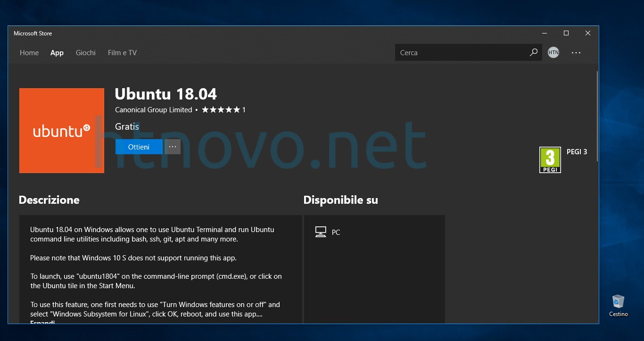Click the review count link showing 1

pos(245,109)
